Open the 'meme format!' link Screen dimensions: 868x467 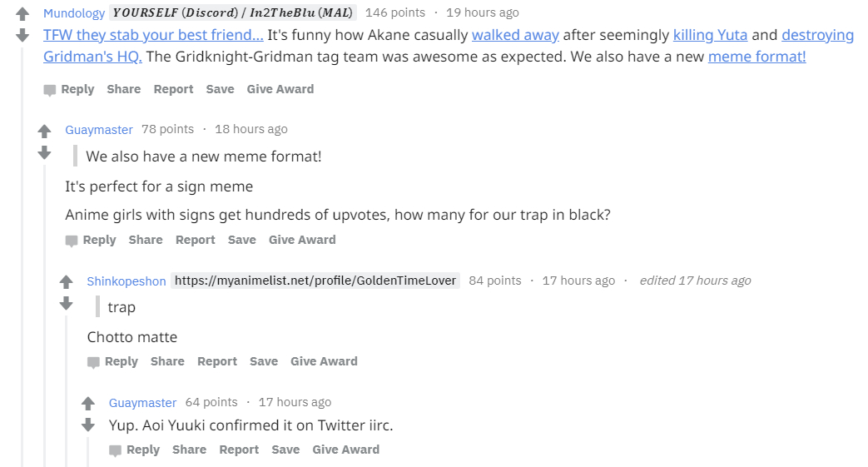[756, 57]
